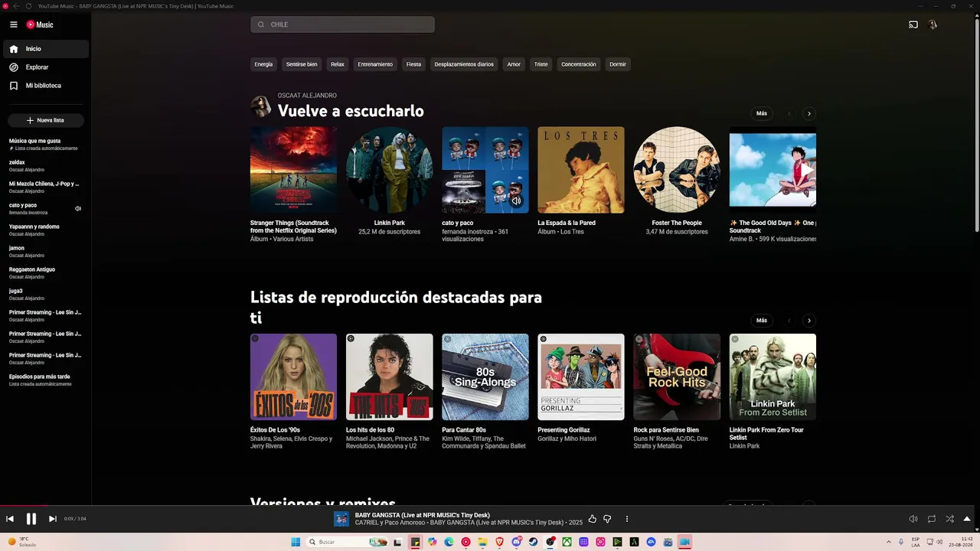The height and width of the screenshot is (551, 980).
Task: Open the taskbar weather widget
Action: coord(21,542)
